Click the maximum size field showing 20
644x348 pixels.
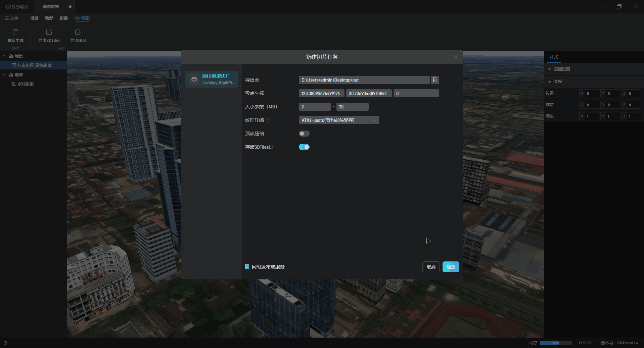tap(353, 107)
